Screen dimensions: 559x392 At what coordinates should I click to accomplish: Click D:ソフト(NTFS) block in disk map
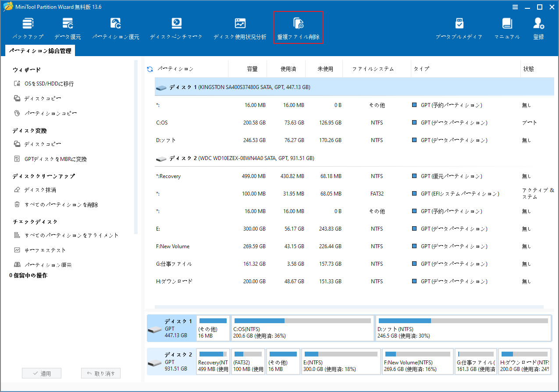point(463,328)
